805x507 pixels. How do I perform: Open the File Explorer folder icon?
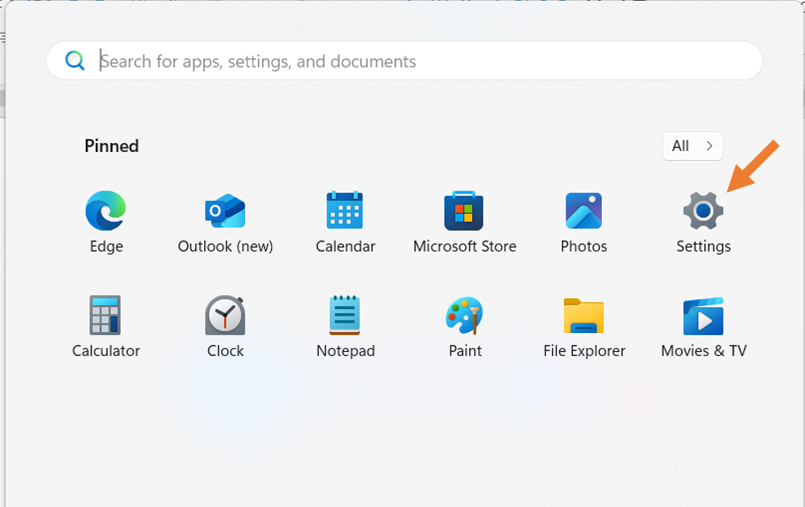(x=584, y=316)
